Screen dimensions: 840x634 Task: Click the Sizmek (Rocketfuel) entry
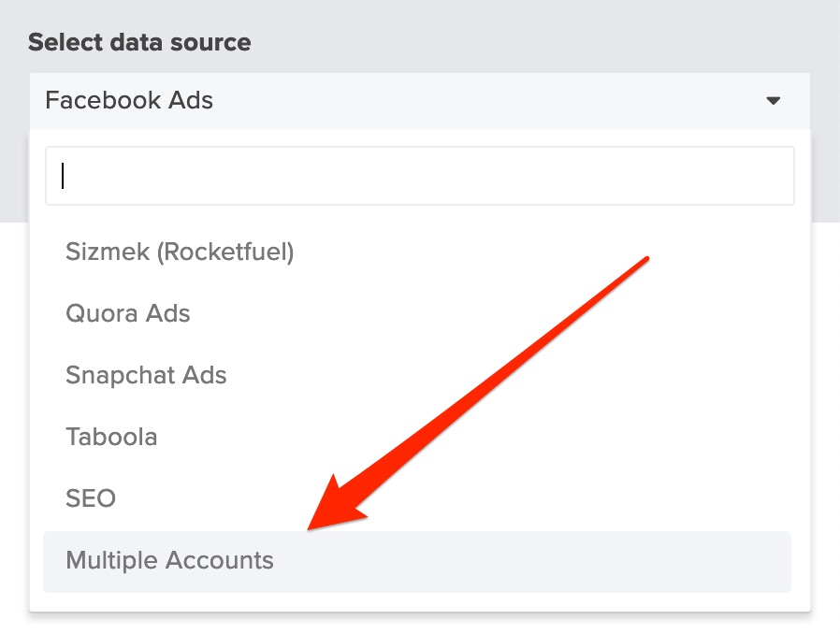point(180,252)
